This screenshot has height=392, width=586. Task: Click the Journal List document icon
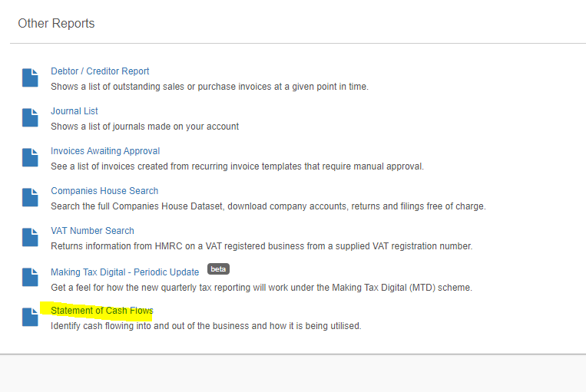pos(30,117)
